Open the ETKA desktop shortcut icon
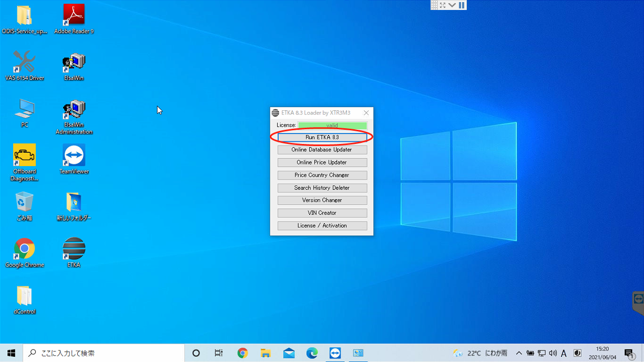 74,250
